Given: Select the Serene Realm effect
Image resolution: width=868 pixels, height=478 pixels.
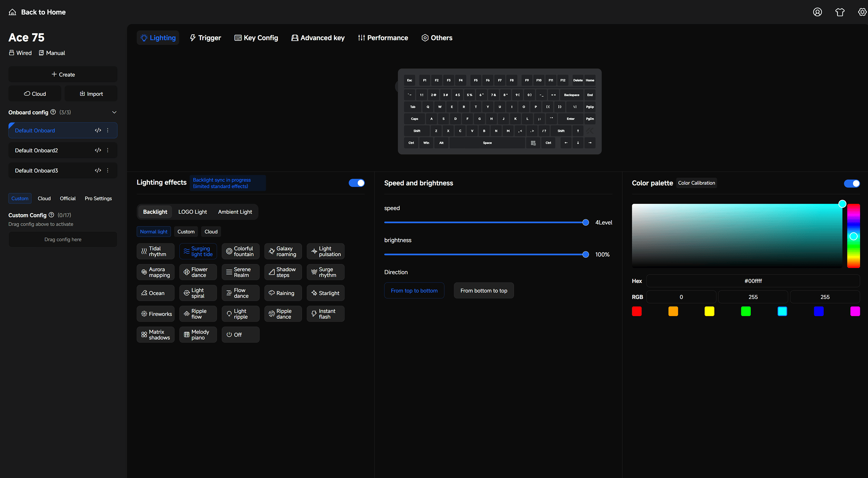Looking at the screenshot, I should point(240,272).
